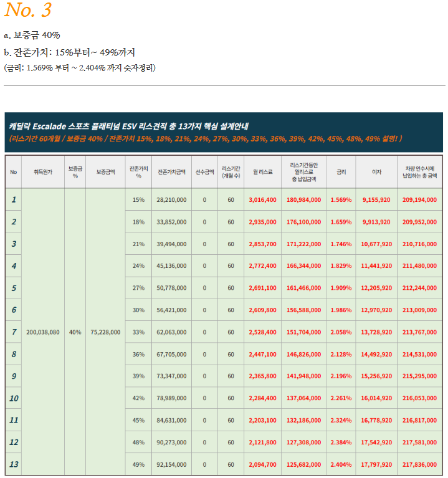
Task: Click total amount '209,194,000'
Action: point(420,199)
